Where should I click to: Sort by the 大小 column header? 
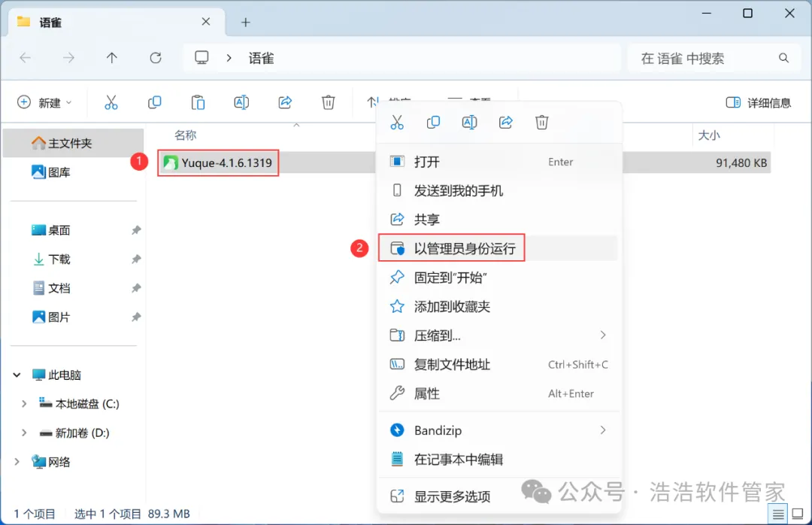709,135
